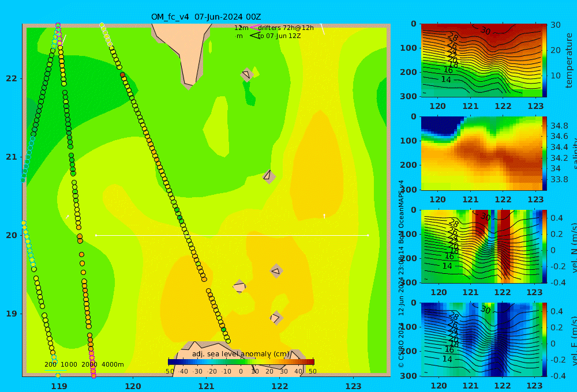Open the northward velocity section panel
The height and width of the screenshot is (392, 577).
[x=481, y=246]
